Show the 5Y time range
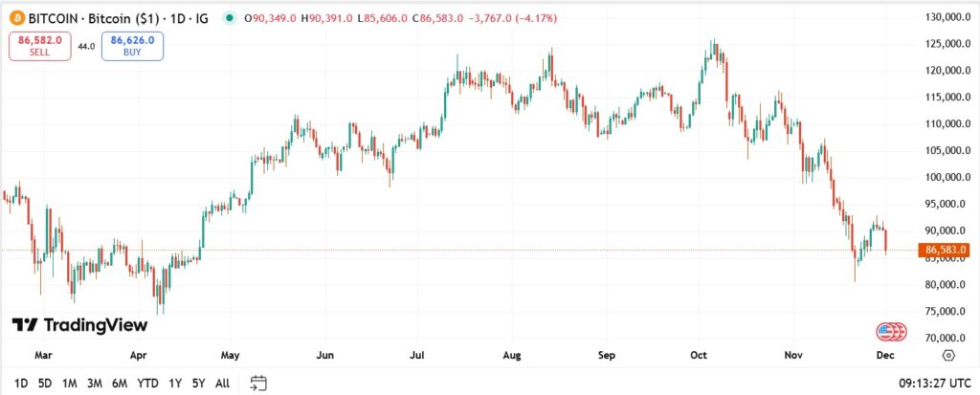Viewport: 980px width, 395px height. (x=198, y=384)
